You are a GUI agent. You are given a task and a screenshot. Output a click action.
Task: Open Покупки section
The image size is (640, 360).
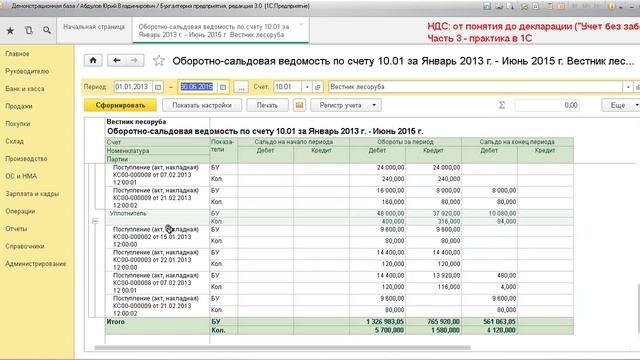click(18, 124)
